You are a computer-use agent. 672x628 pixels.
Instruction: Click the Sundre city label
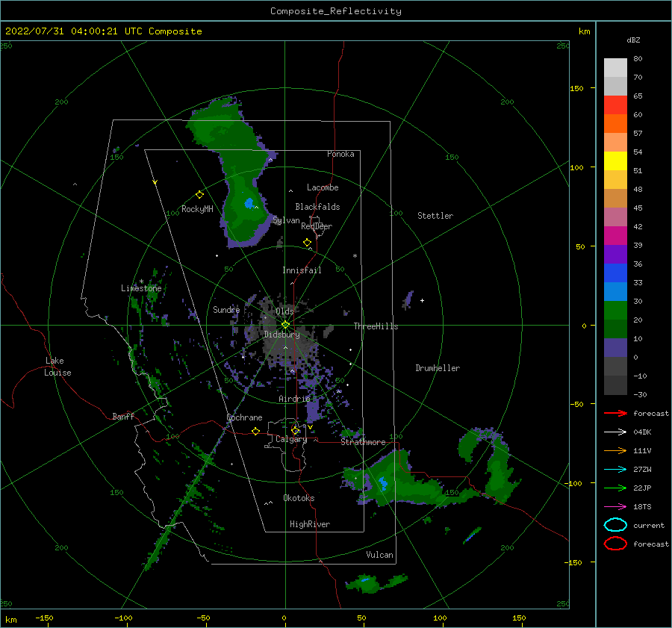[226, 309]
